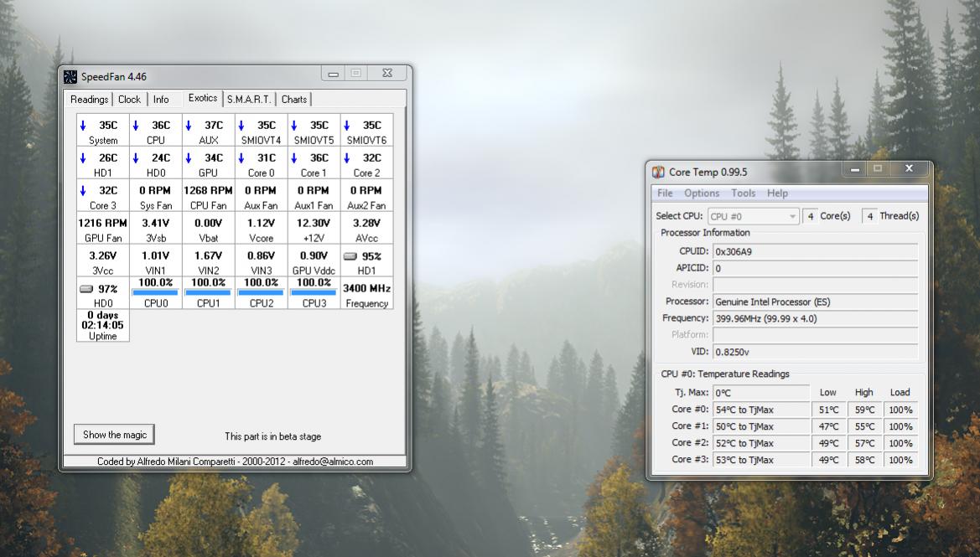Click the arrow icon next to AUX 37C
Image resolution: width=980 pixels, height=557 pixels.
[x=188, y=126]
